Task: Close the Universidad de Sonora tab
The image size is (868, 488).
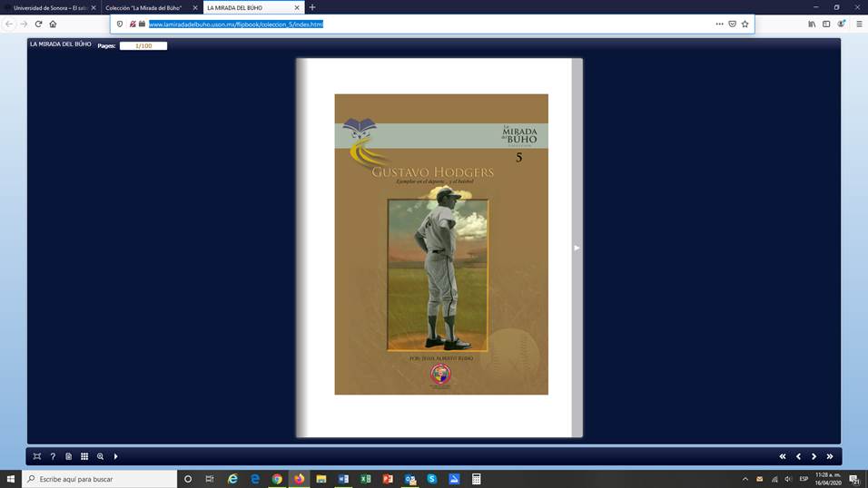Action: tap(93, 8)
